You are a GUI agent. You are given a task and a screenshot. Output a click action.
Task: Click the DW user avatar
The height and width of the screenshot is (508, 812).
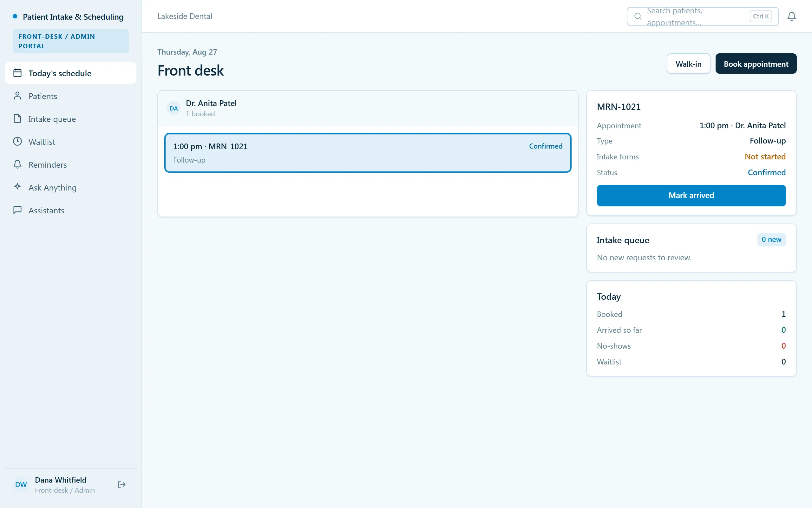(x=21, y=485)
